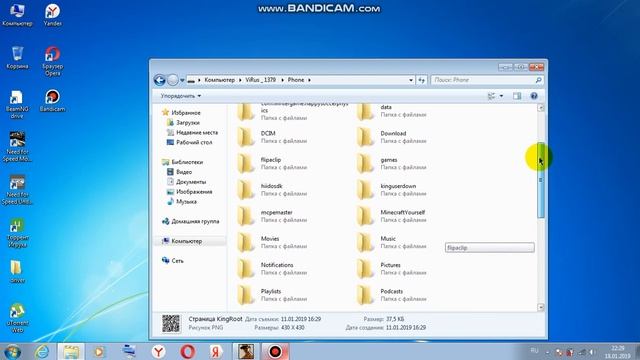The height and width of the screenshot is (360, 640).
Task: Refresh the Phone folder view
Action: (422, 80)
